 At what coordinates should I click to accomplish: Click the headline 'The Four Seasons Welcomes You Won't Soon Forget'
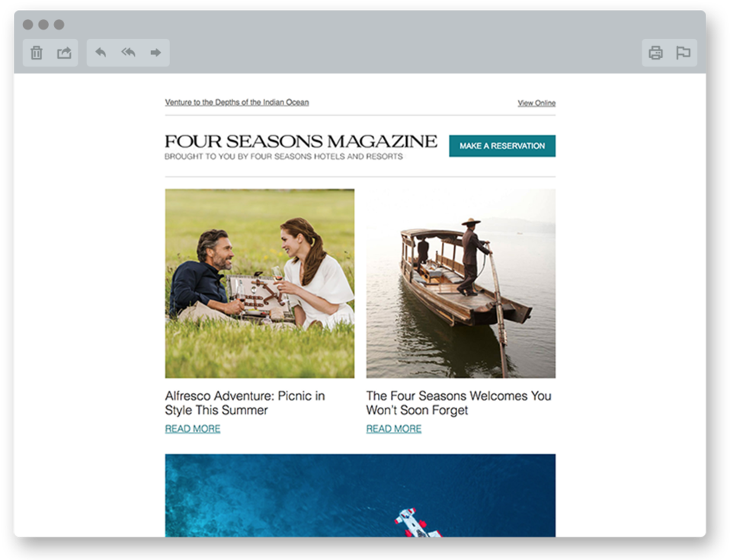click(x=459, y=402)
